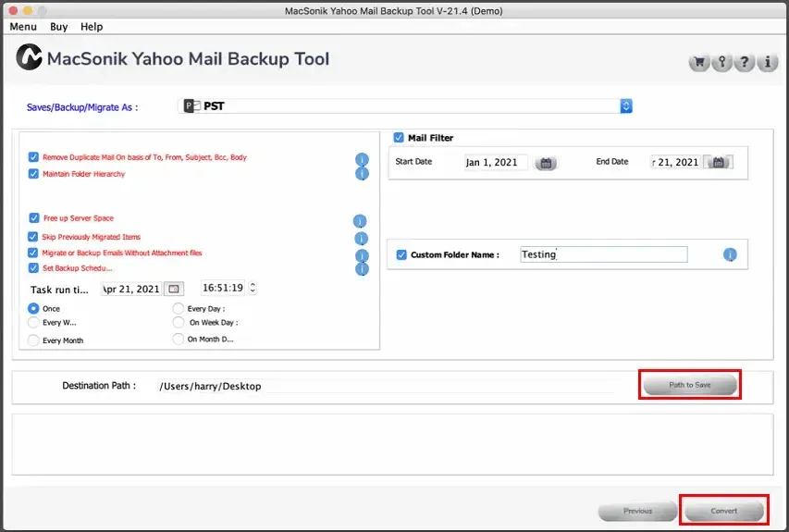Image resolution: width=789 pixels, height=532 pixels.
Task: Show info for Remove Duplicate Mail option
Action: pyautogui.click(x=362, y=159)
